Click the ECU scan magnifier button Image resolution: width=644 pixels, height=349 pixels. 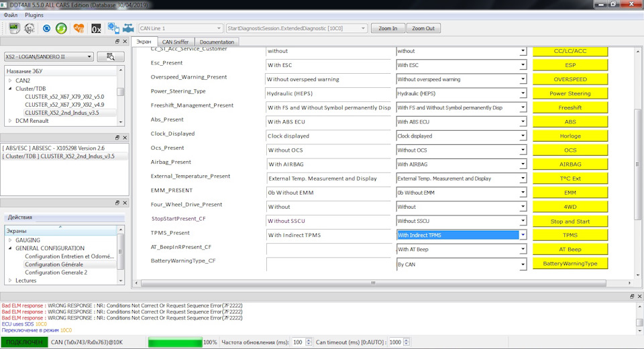[111, 57]
